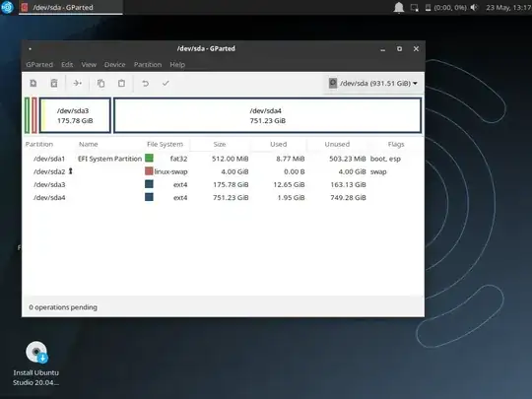Click the '12.65 GiB' used cell
This screenshot has width=532, height=399.
coord(289,184)
